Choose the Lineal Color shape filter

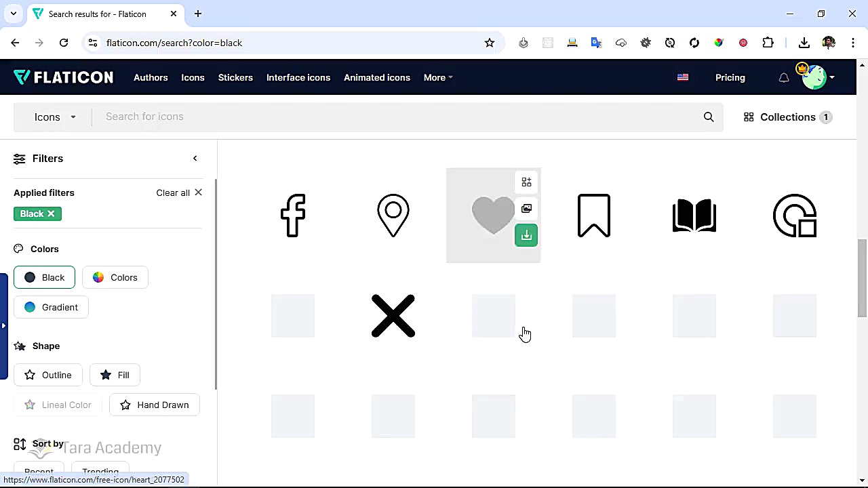[x=58, y=405]
